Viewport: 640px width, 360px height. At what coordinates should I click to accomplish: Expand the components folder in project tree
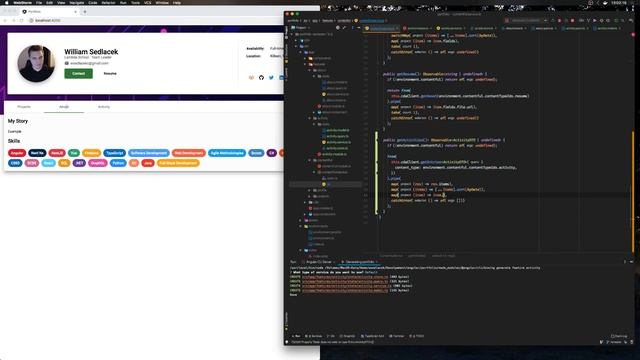coord(305,58)
